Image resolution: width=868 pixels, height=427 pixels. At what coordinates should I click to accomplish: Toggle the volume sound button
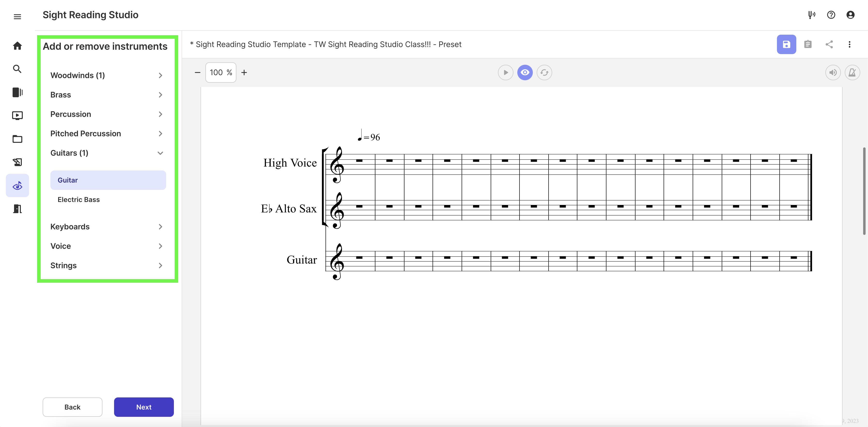click(833, 73)
